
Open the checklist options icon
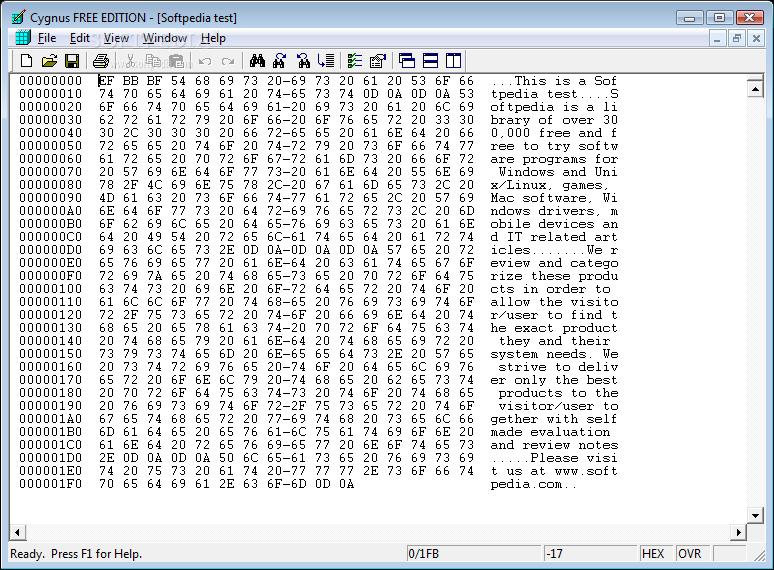354,61
